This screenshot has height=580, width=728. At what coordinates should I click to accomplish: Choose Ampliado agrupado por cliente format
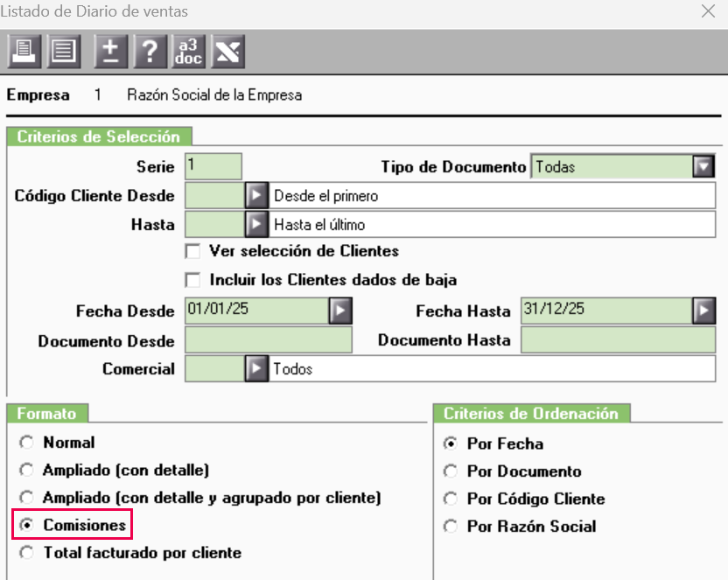point(26,498)
